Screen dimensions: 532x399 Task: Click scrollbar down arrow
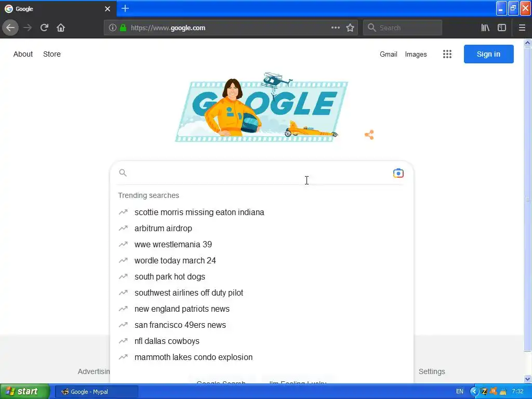527,379
